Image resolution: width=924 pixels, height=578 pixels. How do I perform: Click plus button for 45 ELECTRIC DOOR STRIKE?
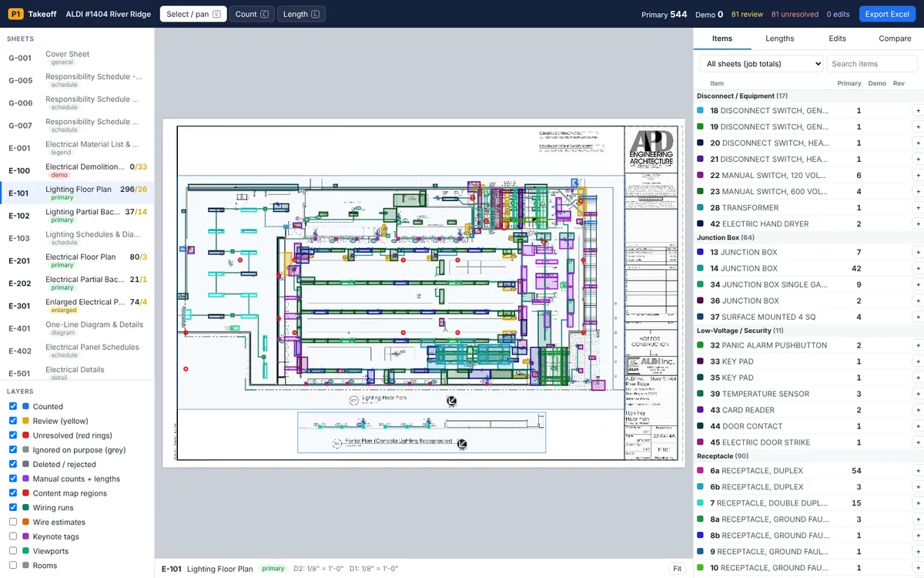click(918, 443)
